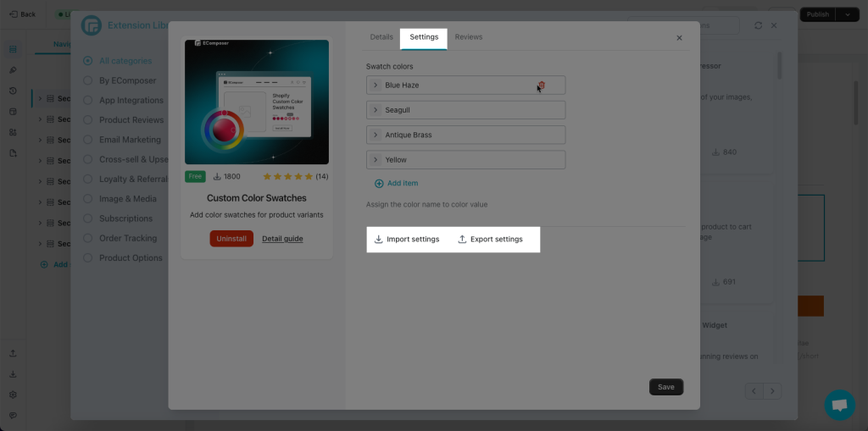Click the Free badge on extension card
This screenshot has width=868, height=431.
195,176
